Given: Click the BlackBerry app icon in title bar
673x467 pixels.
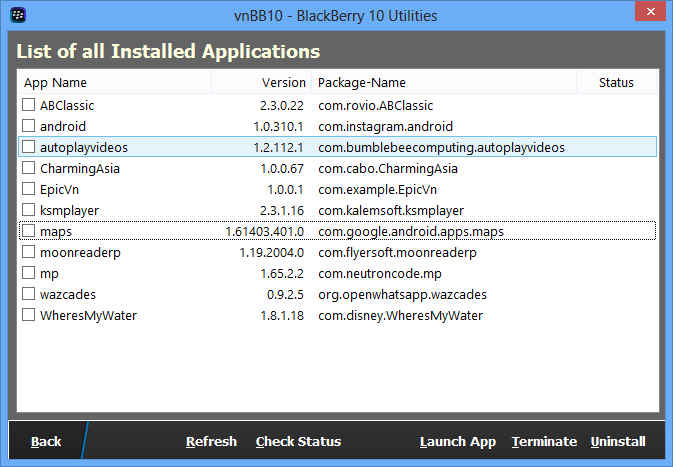Looking at the screenshot, I should point(18,15).
